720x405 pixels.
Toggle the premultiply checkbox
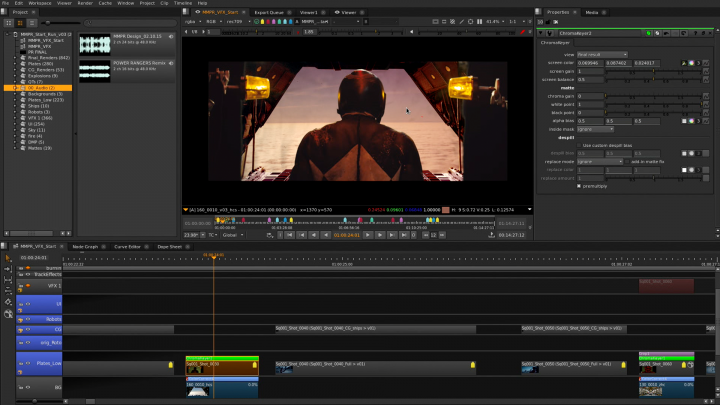(x=579, y=186)
